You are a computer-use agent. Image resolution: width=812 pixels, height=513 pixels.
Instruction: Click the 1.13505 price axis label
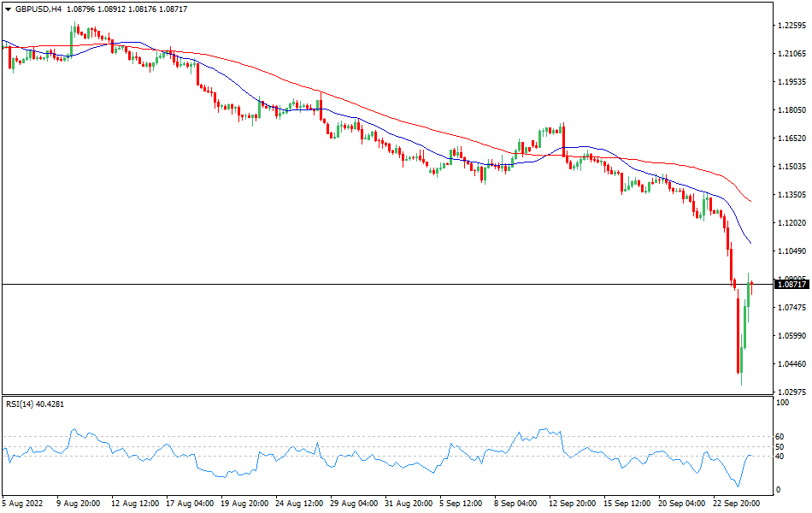(791, 195)
